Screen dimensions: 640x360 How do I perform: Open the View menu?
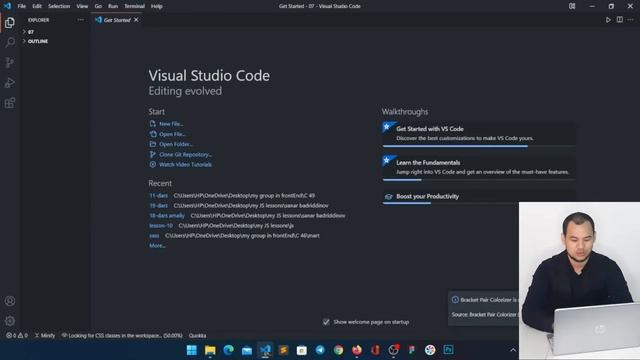(82, 6)
